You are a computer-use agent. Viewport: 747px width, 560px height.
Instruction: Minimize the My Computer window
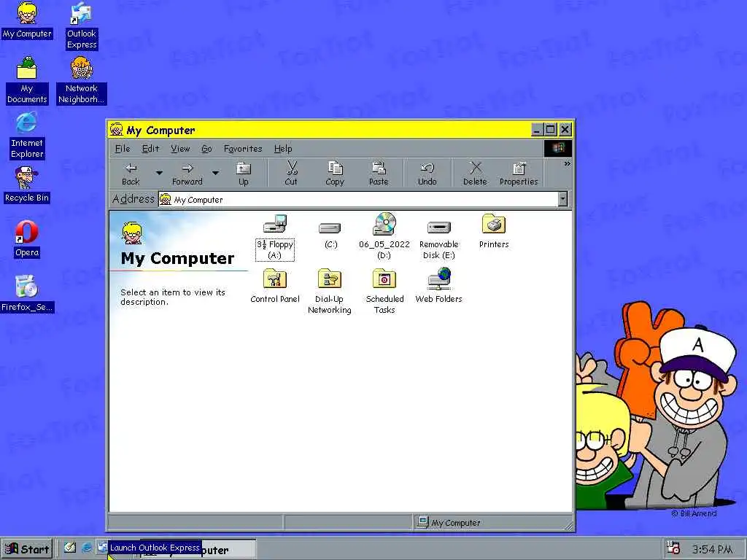click(538, 129)
